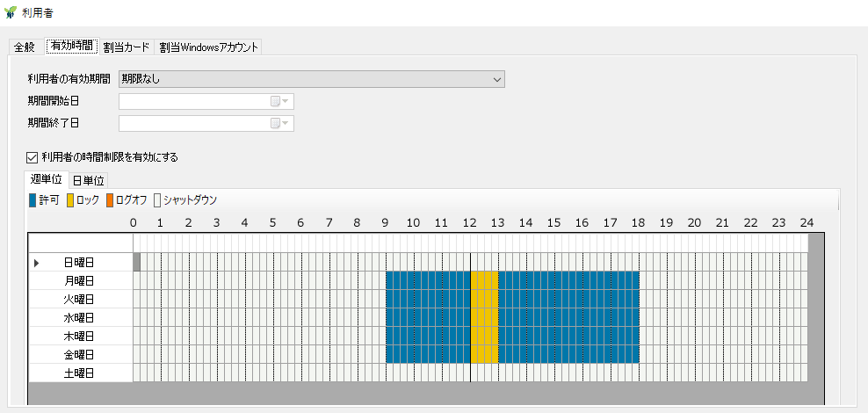This screenshot has width=868, height=413.
Task: Switch to the 全般 tab
Action: pos(25,47)
